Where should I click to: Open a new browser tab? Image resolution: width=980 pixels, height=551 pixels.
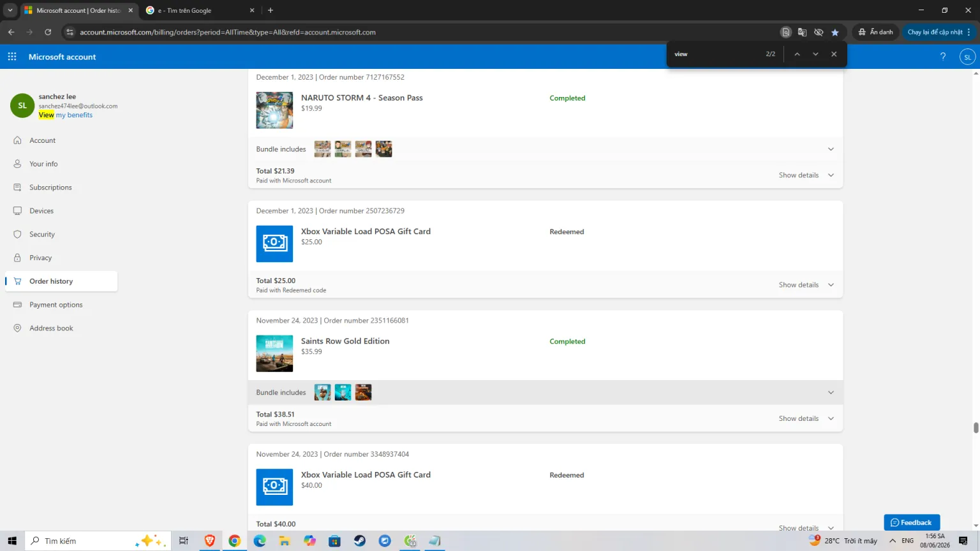click(x=271, y=10)
